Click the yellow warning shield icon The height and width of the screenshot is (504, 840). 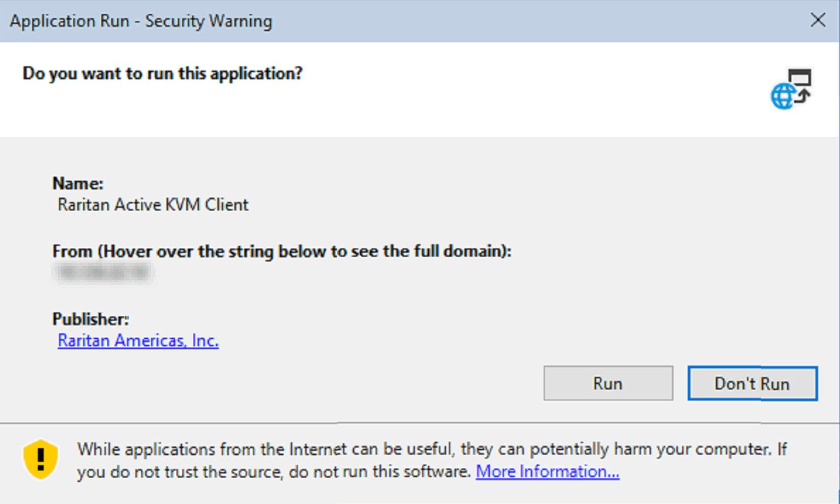click(x=41, y=459)
